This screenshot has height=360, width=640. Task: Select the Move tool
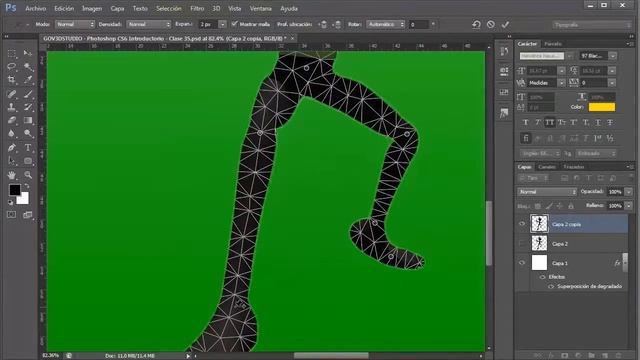[x=28, y=53]
